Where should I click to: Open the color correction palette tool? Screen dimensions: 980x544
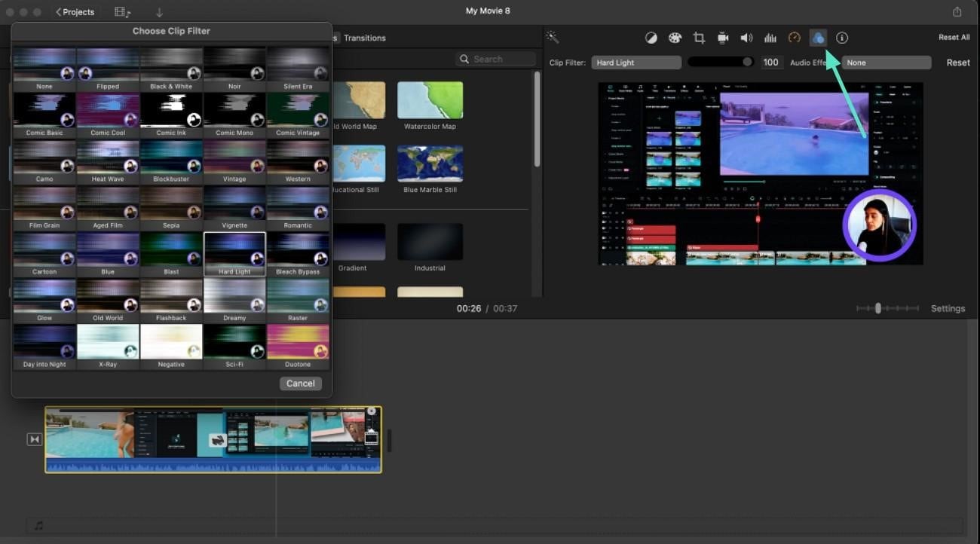tap(675, 38)
